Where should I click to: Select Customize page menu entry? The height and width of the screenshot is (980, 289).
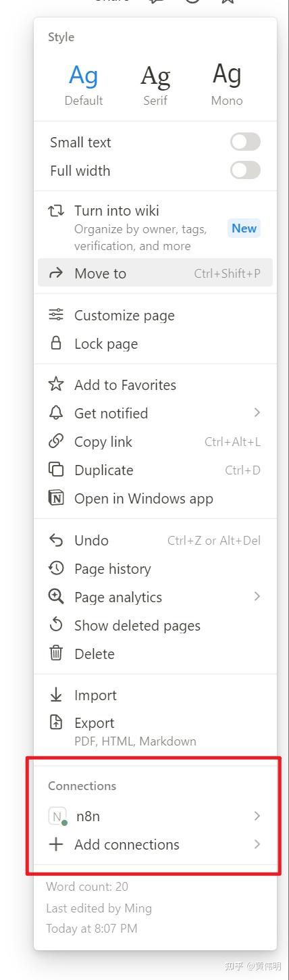click(x=155, y=315)
